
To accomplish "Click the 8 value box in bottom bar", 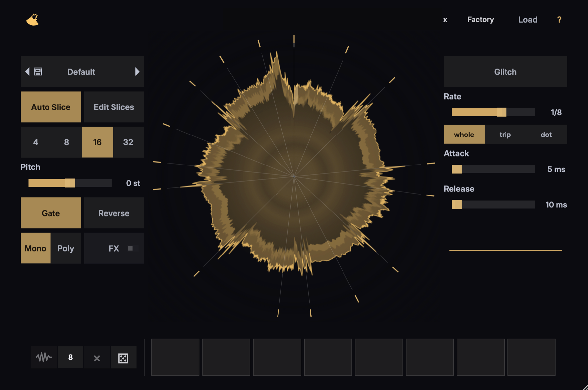I will coord(70,357).
